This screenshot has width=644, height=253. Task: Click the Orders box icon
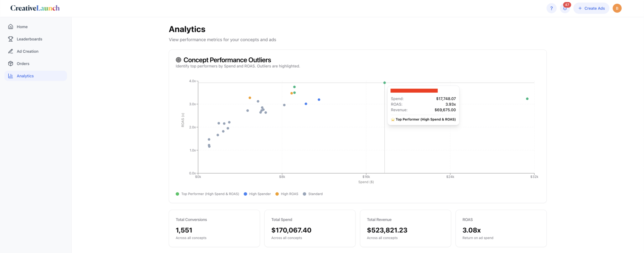[x=11, y=63]
